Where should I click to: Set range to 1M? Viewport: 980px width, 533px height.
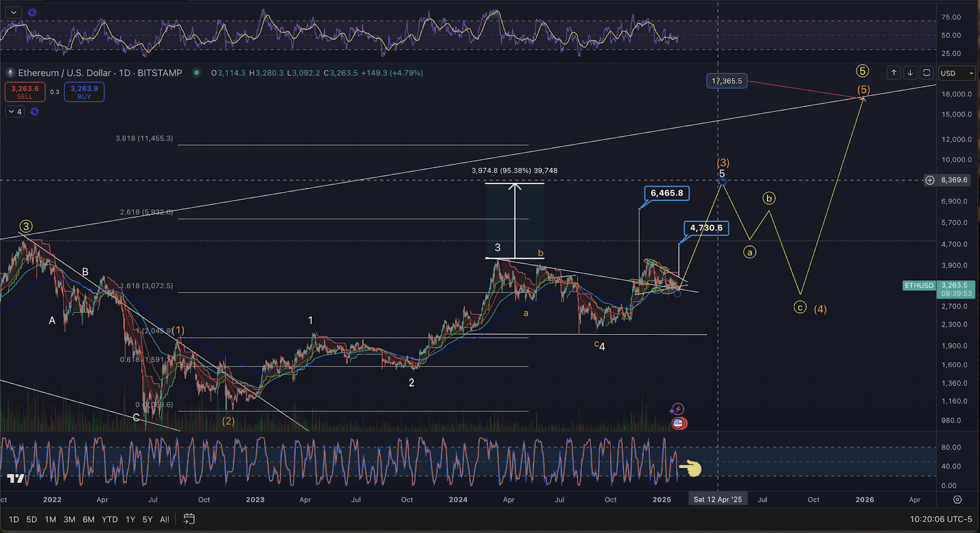point(50,519)
